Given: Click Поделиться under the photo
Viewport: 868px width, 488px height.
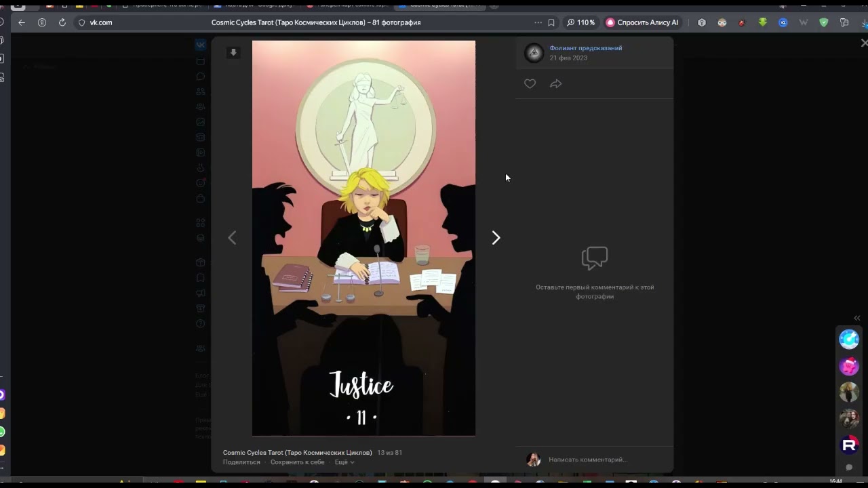Looking at the screenshot, I should [241, 462].
